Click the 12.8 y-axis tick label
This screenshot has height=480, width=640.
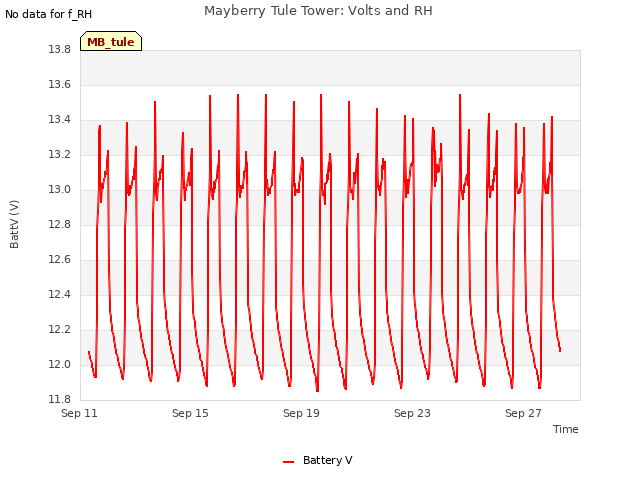click(60, 224)
